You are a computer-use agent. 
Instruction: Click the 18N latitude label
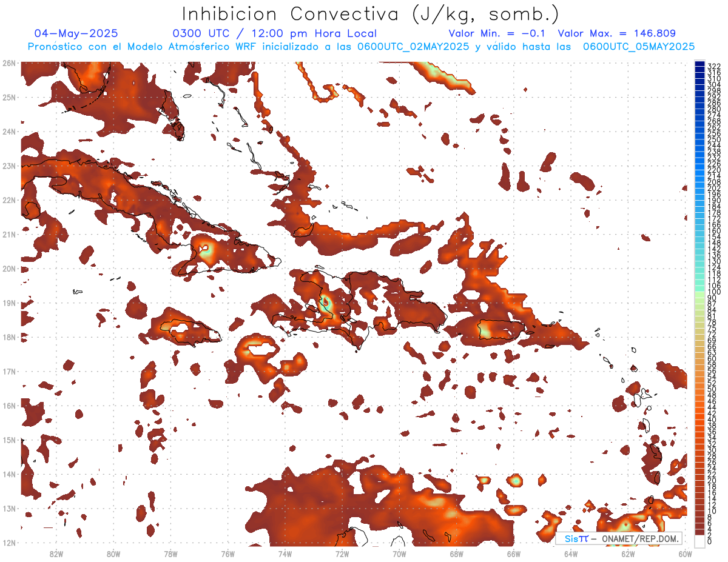8,337
